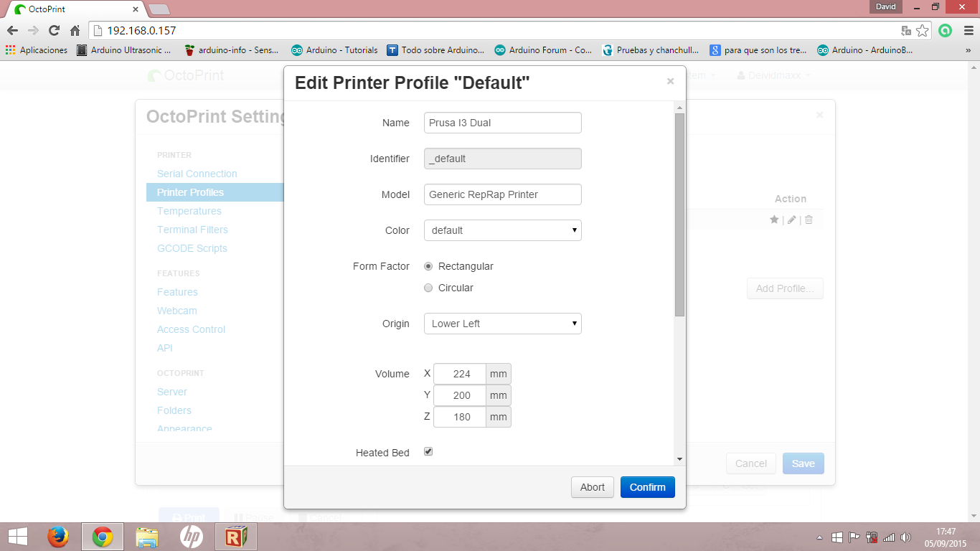Open the Deividmaxx user menu
Screen dimensions: 980x551
774,75
